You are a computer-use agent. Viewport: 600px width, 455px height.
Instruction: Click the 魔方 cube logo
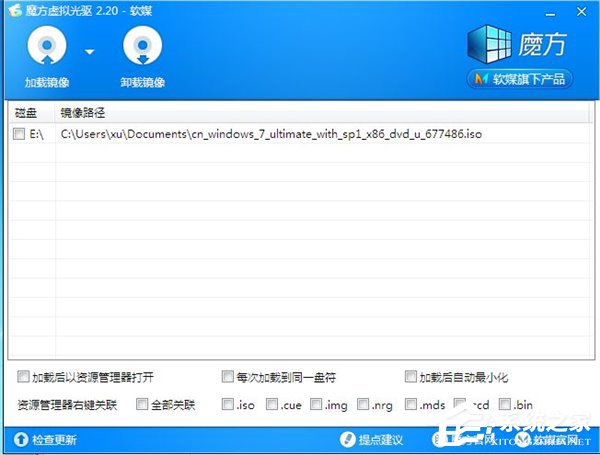pos(489,46)
